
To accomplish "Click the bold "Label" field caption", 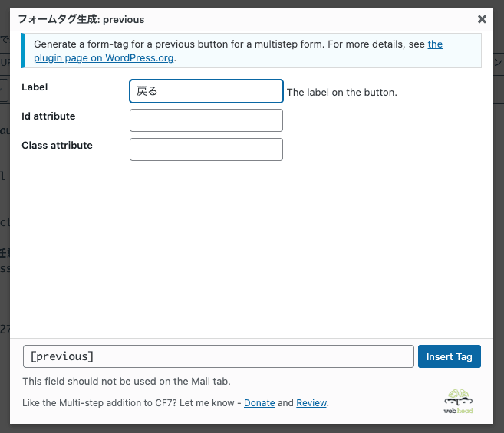I will 35,87.
